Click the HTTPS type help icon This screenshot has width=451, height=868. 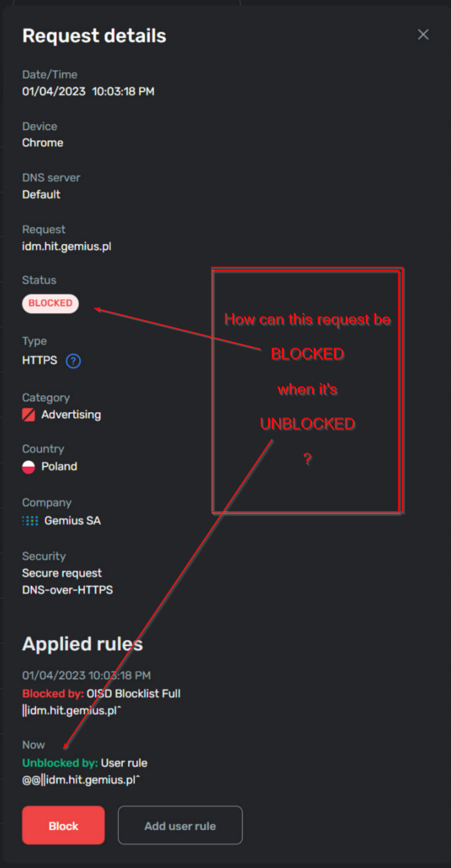(x=73, y=361)
